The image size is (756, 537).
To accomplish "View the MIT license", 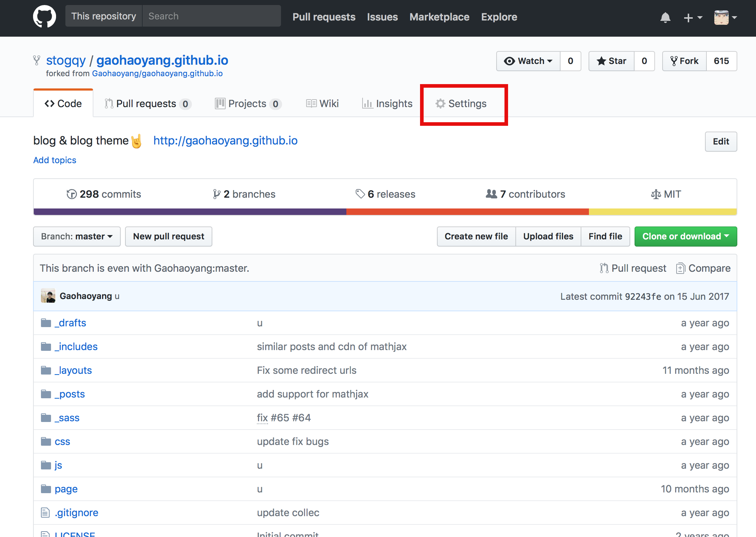I will point(666,194).
